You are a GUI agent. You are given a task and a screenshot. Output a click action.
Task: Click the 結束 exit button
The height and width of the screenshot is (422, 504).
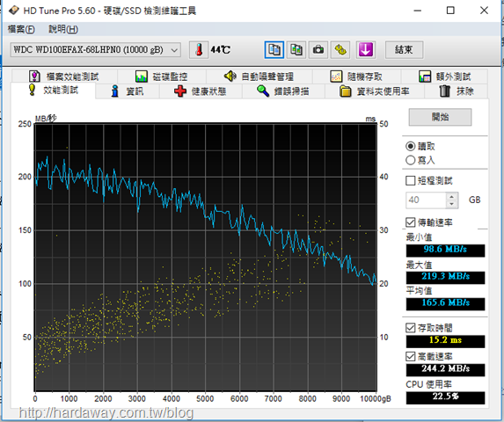pos(404,50)
